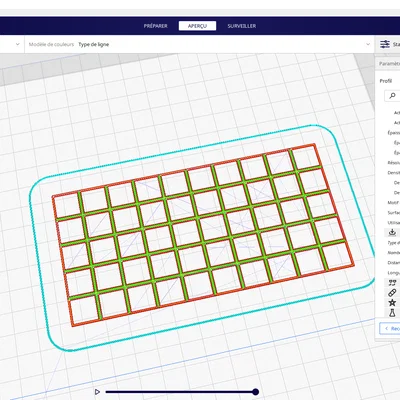The width and height of the screenshot is (400, 400).
Task: Open print settings sliders icon
Action: pos(385,44)
